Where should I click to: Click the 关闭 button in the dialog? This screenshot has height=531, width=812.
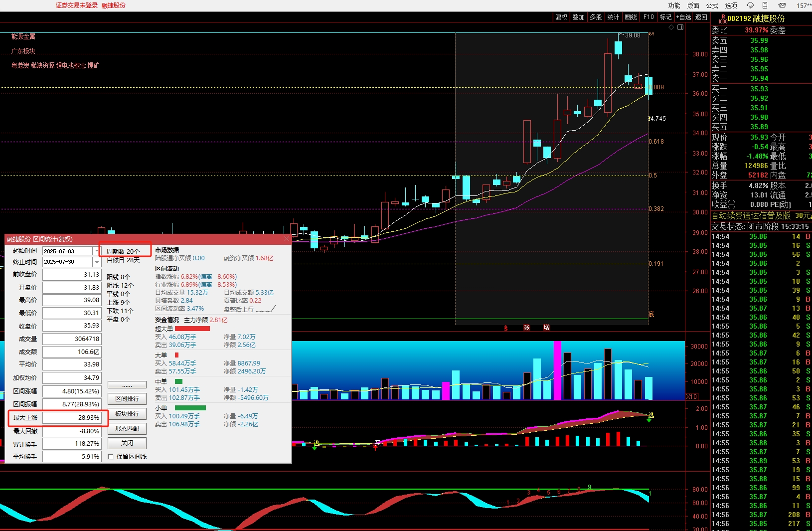coord(127,443)
